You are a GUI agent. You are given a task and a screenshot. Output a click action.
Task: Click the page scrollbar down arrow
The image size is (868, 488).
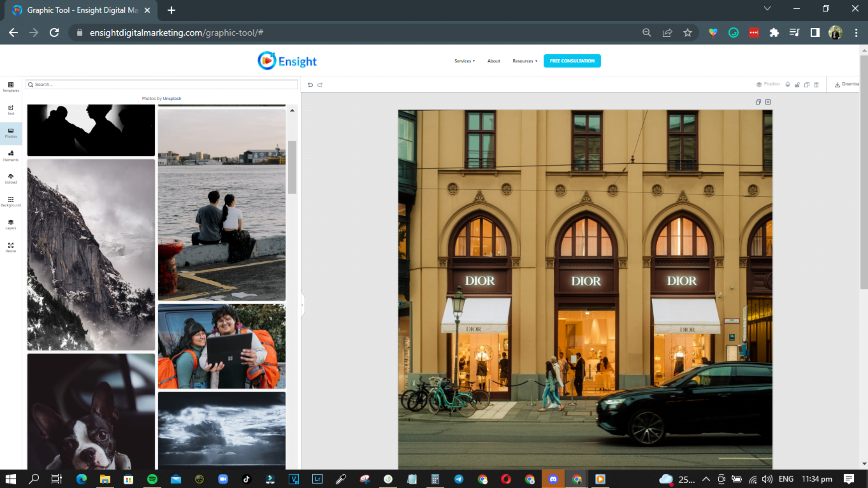tap(864, 464)
